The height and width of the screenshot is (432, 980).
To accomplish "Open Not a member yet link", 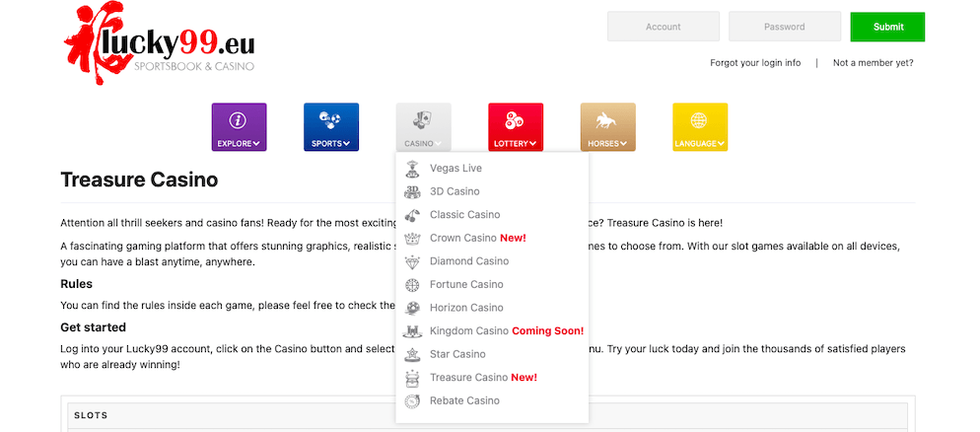I will point(874,63).
